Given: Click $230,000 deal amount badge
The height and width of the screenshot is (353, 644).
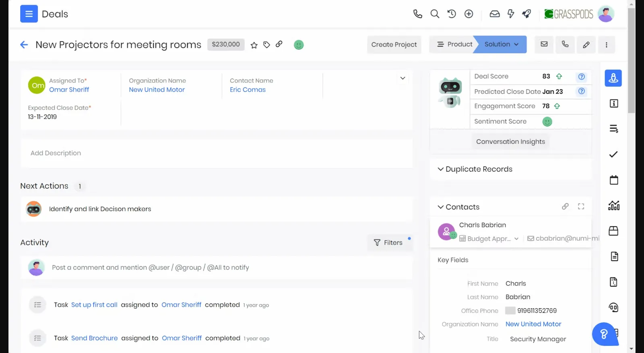Looking at the screenshot, I should [x=226, y=45].
